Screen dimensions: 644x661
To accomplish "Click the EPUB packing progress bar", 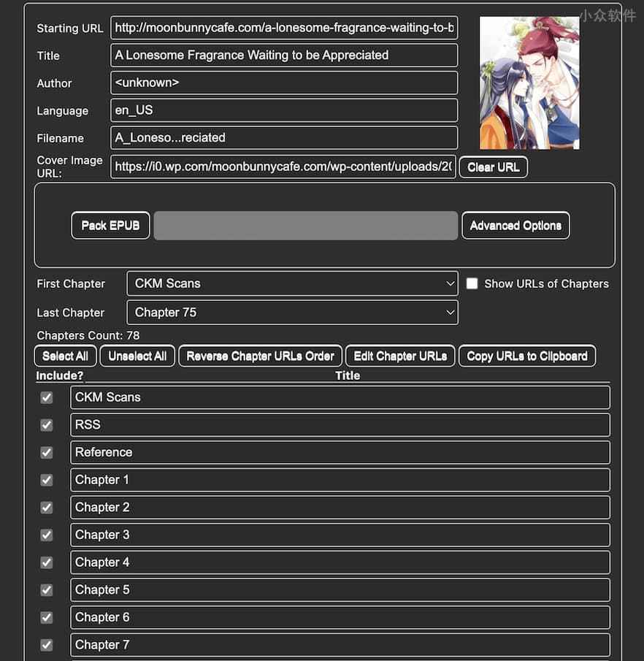I will [305, 226].
